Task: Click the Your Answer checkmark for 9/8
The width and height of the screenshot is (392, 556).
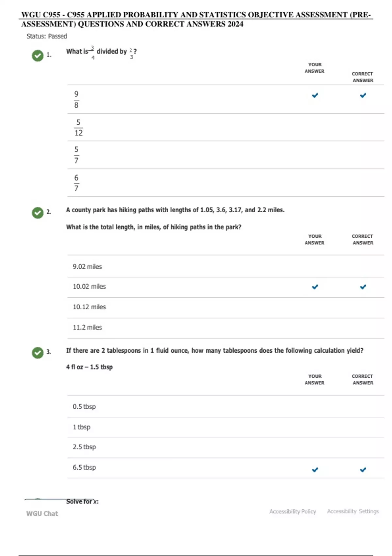Action: [315, 96]
